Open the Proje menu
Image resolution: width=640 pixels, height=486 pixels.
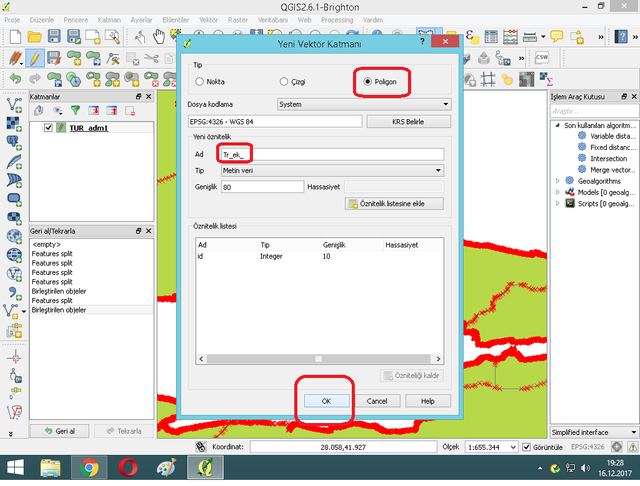pyautogui.click(x=12, y=20)
